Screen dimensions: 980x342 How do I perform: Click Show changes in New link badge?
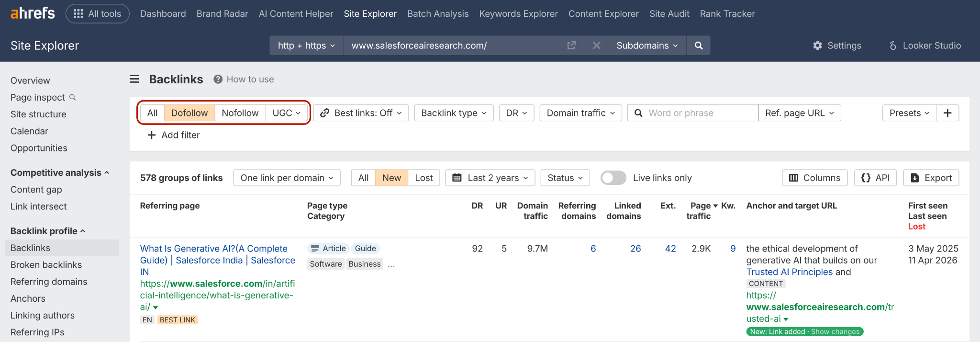[835, 331]
